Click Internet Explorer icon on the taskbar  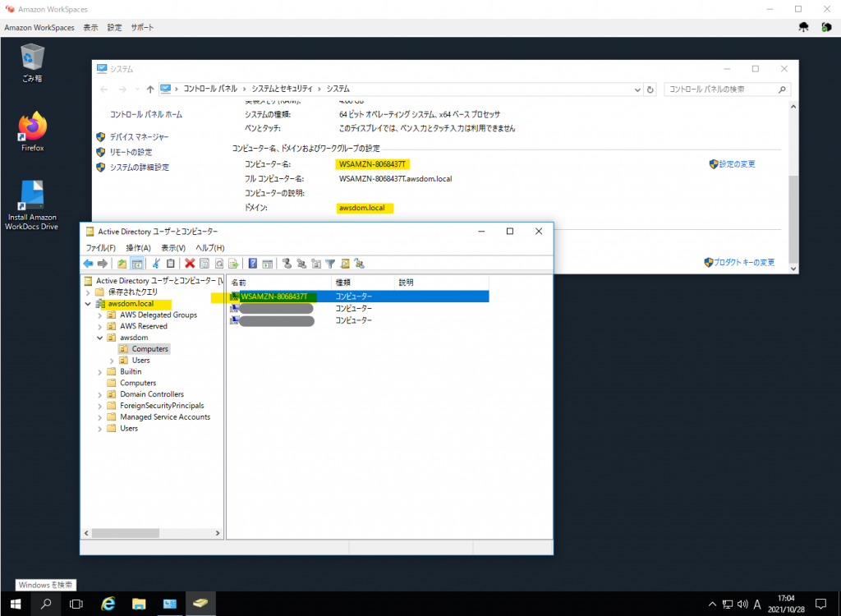(x=108, y=604)
